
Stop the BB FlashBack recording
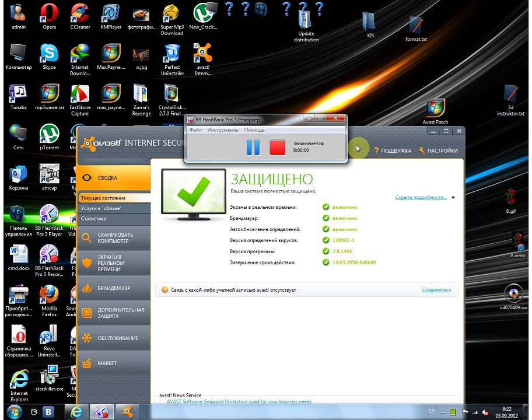[x=277, y=148]
